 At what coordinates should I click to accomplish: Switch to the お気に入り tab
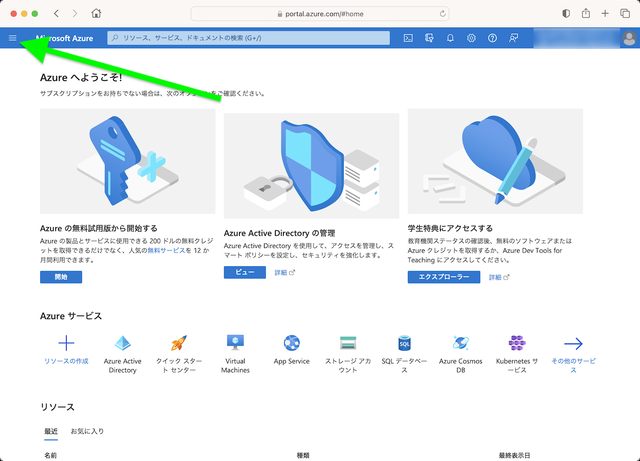click(x=87, y=431)
